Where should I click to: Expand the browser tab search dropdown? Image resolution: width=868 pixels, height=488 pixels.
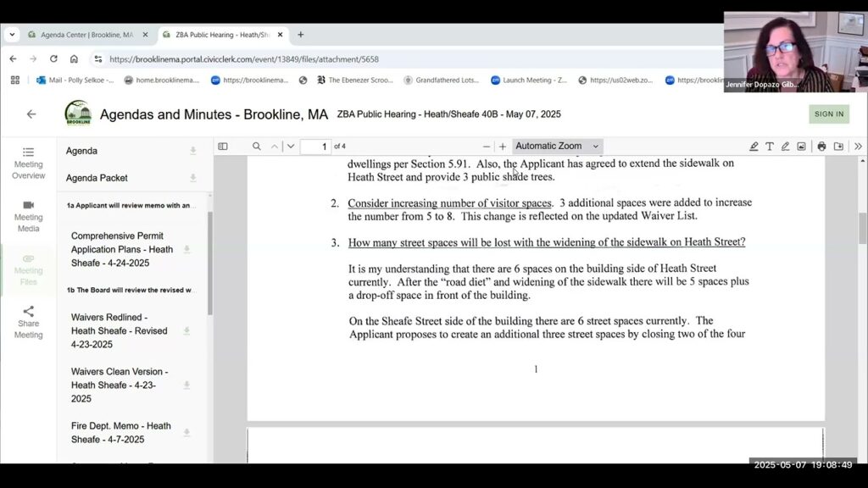point(12,35)
